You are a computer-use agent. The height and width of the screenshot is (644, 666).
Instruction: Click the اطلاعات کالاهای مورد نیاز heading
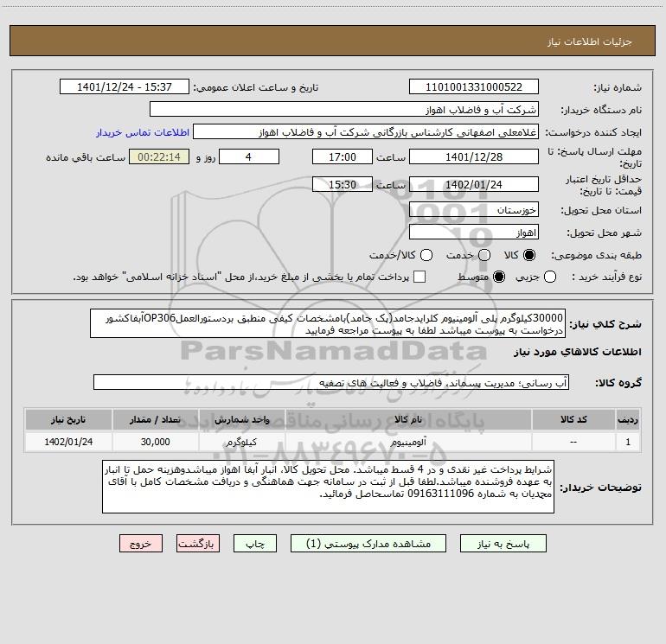pyautogui.click(x=577, y=352)
